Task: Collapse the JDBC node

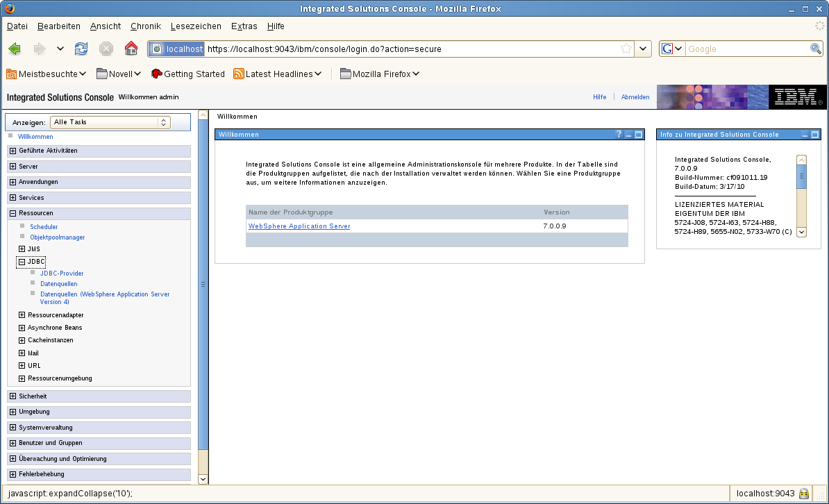Action: 22,262
